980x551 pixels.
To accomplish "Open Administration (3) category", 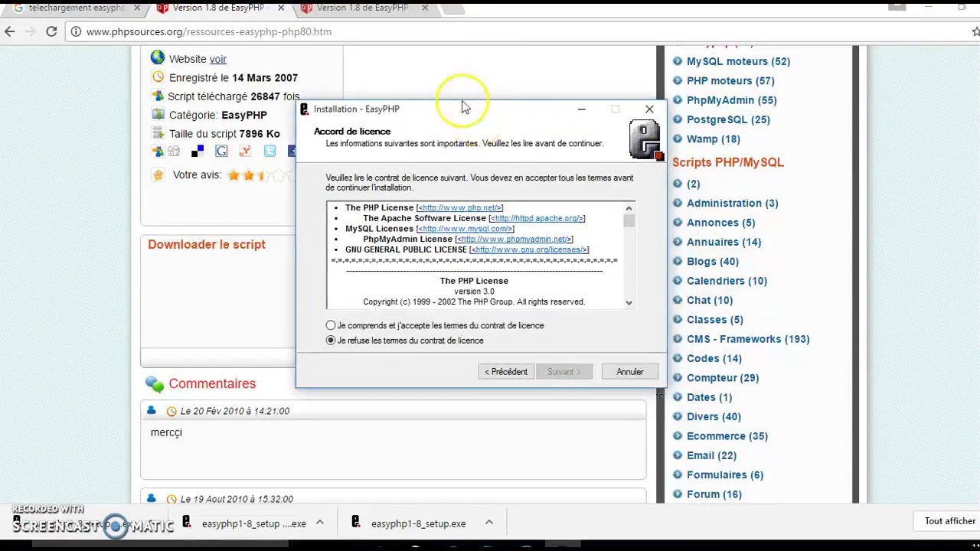I will pyautogui.click(x=732, y=203).
